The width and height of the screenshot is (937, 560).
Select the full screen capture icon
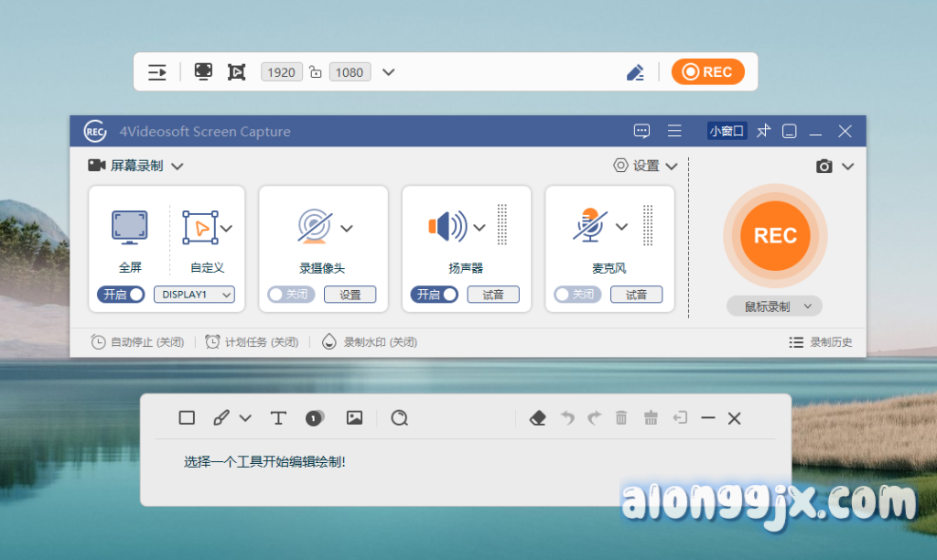tap(130, 227)
